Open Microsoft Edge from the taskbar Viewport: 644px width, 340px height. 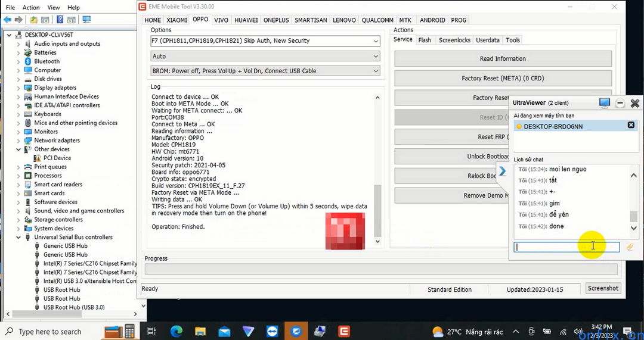click(177, 332)
